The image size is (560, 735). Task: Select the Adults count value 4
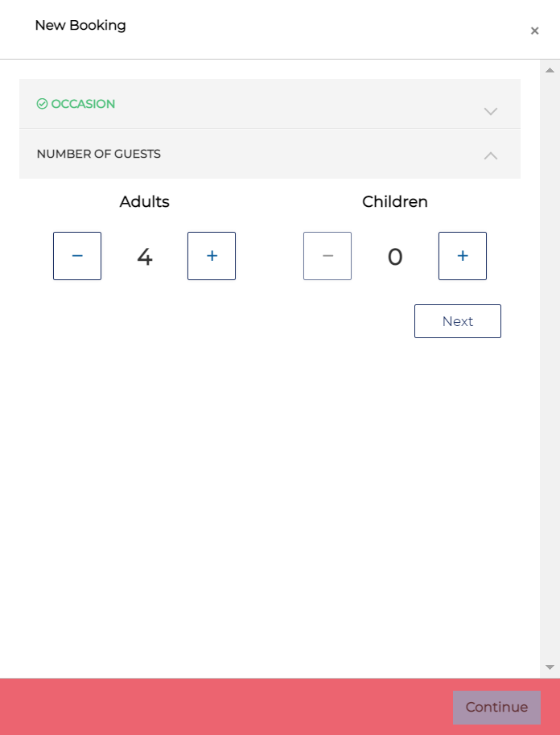(145, 257)
